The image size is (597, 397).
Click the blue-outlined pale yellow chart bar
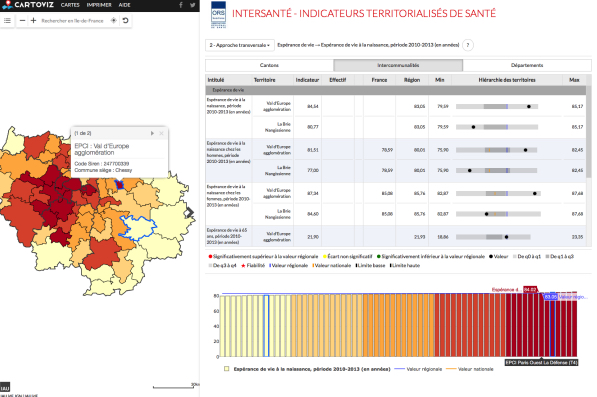(x=267, y=326)
